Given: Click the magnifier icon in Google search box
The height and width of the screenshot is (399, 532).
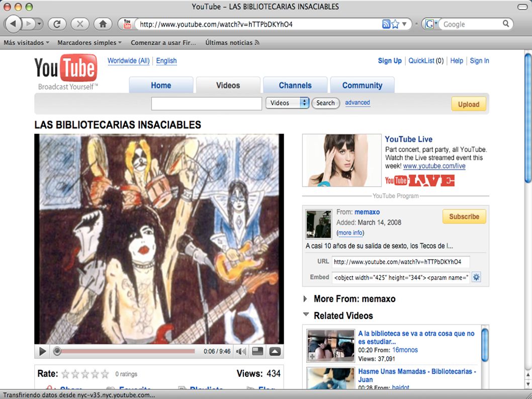Looking at the screenshot, I should [505, 24].
